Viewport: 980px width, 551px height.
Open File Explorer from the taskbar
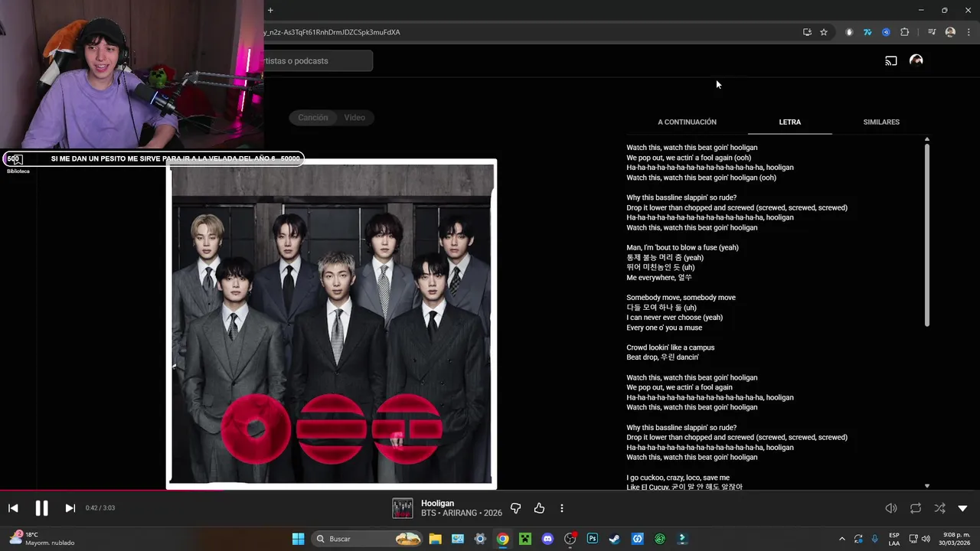pos(435,539)
